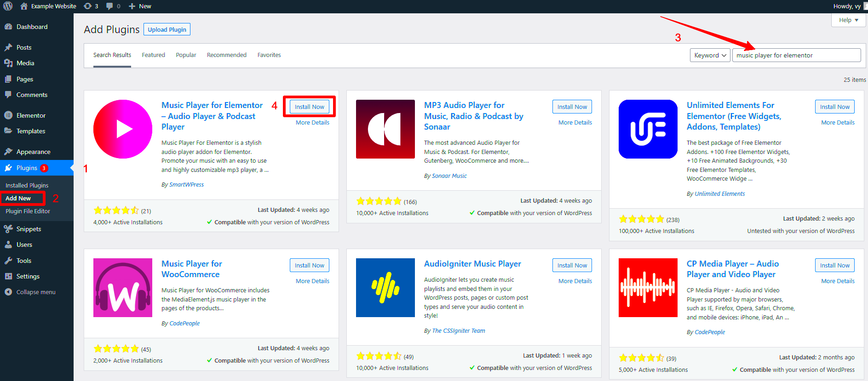
Task: Switch to the Recommended tab
Action: (x=227, y=55)
